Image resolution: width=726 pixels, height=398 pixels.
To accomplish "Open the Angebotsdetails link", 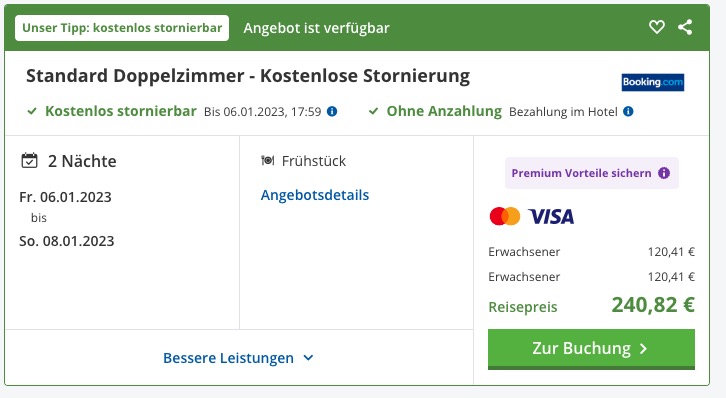I will pyautogui.click(x=315, y=195).
